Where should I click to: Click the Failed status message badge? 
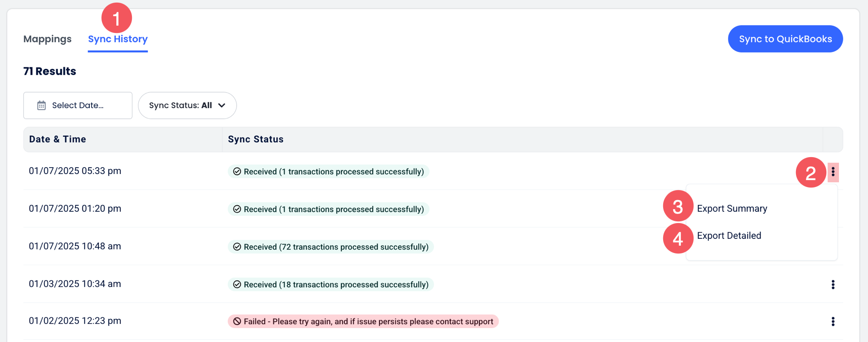click(363, 322)
